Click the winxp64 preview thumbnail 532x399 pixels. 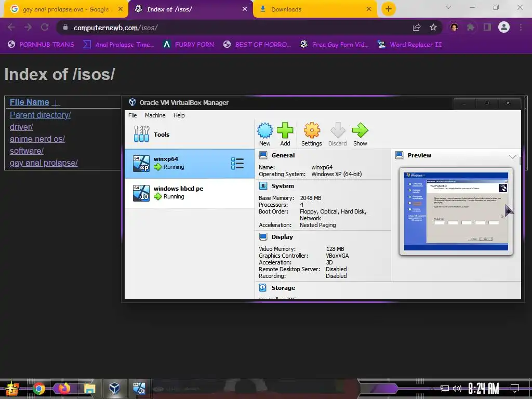coord(456,211)
